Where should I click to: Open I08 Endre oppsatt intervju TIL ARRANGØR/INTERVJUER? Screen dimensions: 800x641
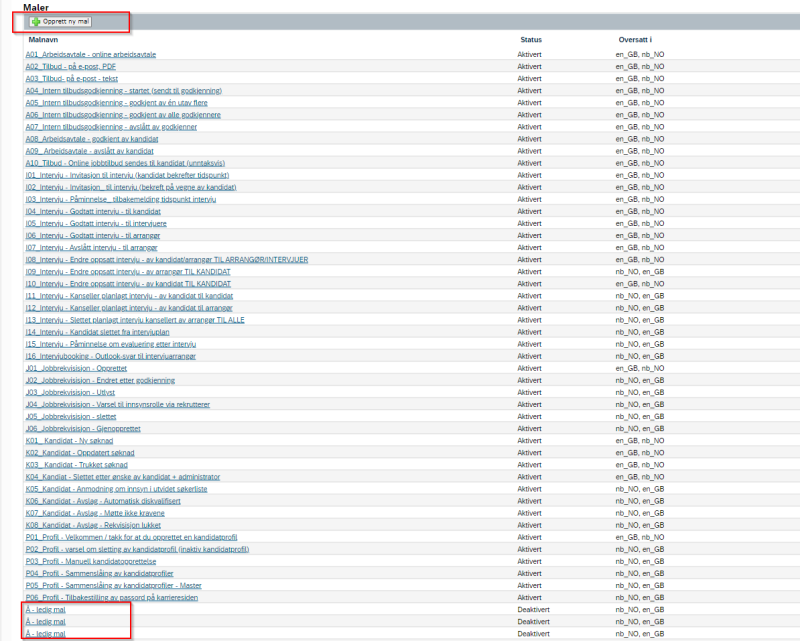167,260
